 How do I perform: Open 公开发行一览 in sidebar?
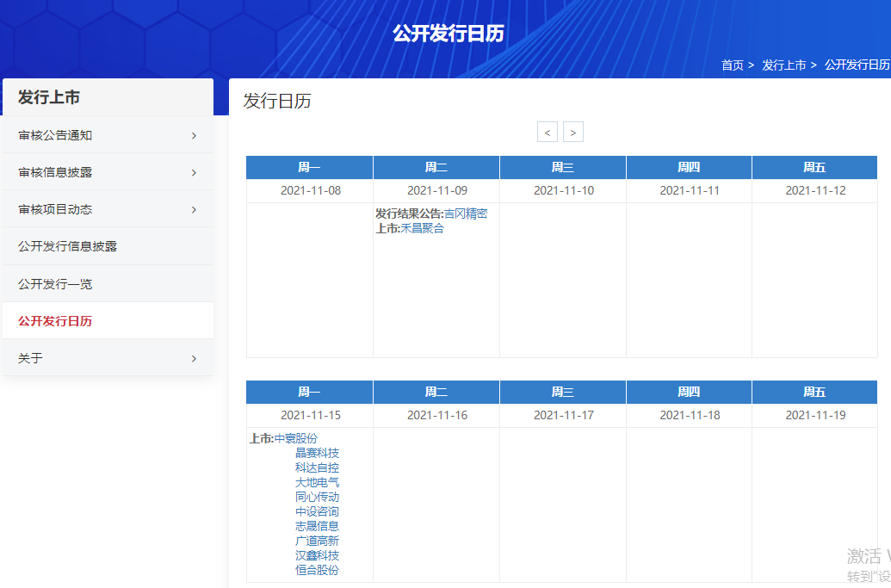point(55,284)
